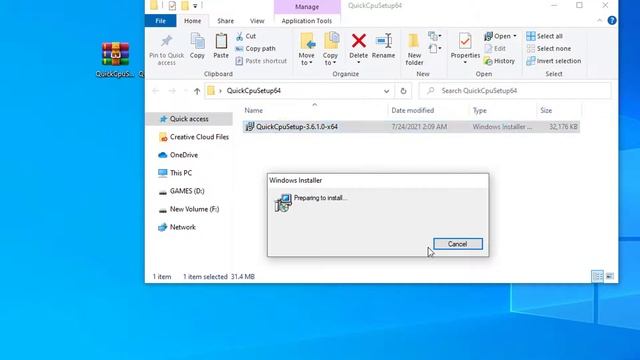Cancel the Windows Installer dialog

pos(458,244)
